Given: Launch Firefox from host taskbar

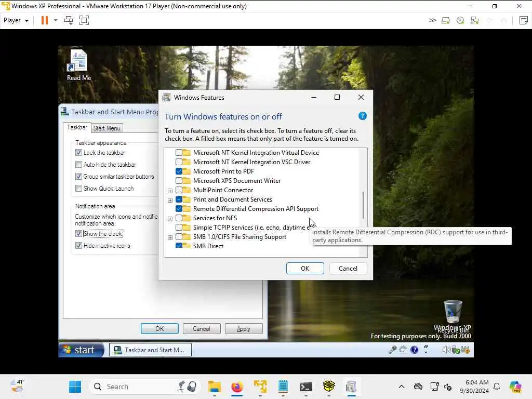Looking at the screenshot, I should click(x=237, y=387).
